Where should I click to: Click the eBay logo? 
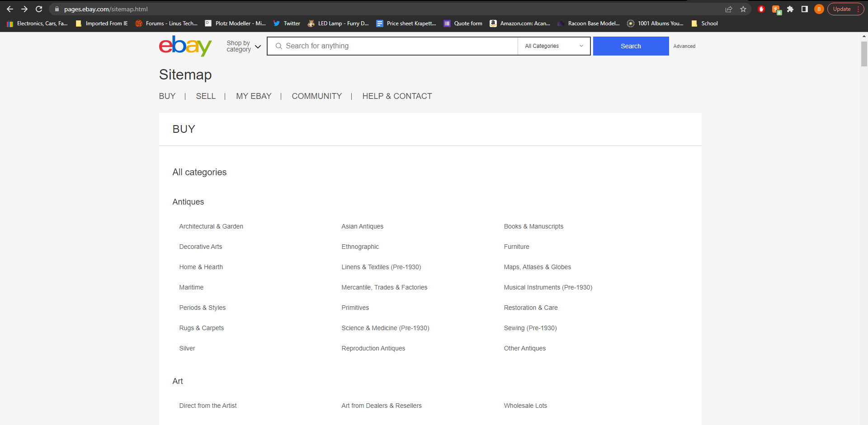pyautogui.click(x=185, y=46)
